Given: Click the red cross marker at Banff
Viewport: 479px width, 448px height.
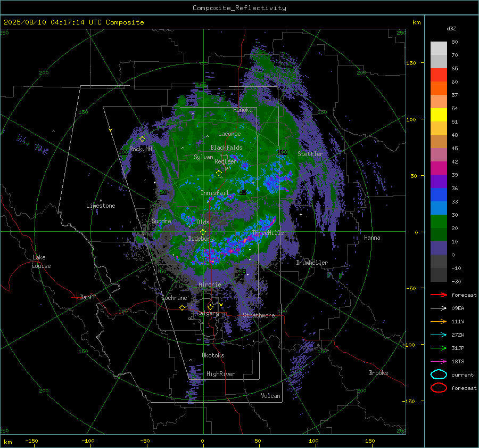Looking at the screenshot, I should click(76, 297).
